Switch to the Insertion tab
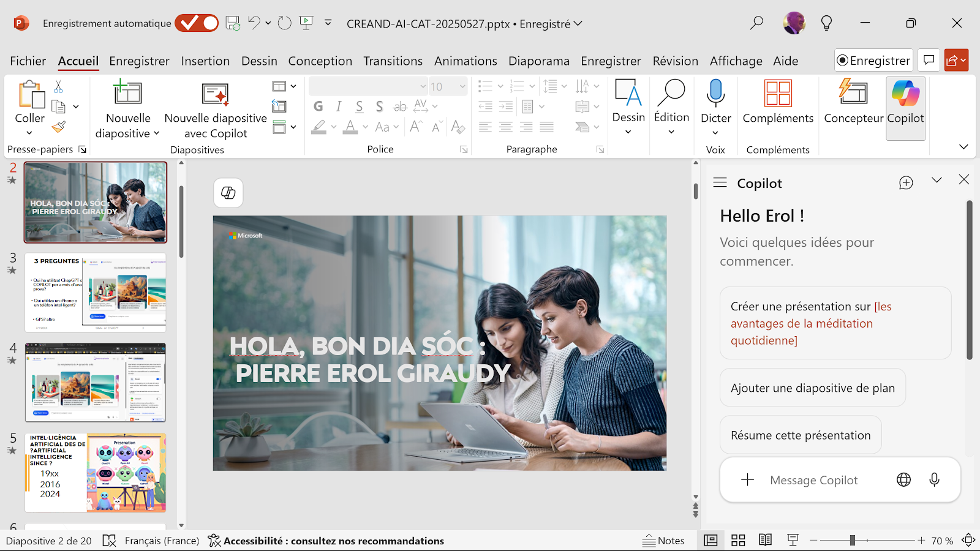980x551 pixels. coord(205,61)
